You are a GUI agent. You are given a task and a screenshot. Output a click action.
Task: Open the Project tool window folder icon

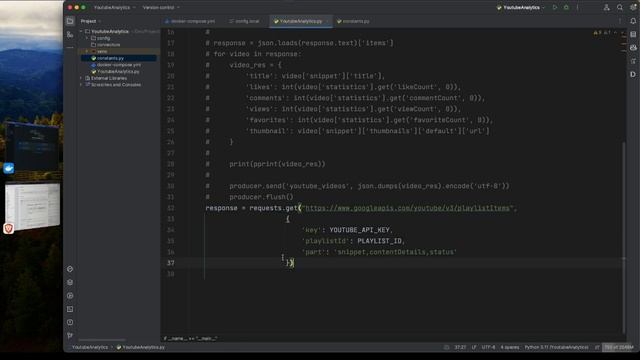70,21
